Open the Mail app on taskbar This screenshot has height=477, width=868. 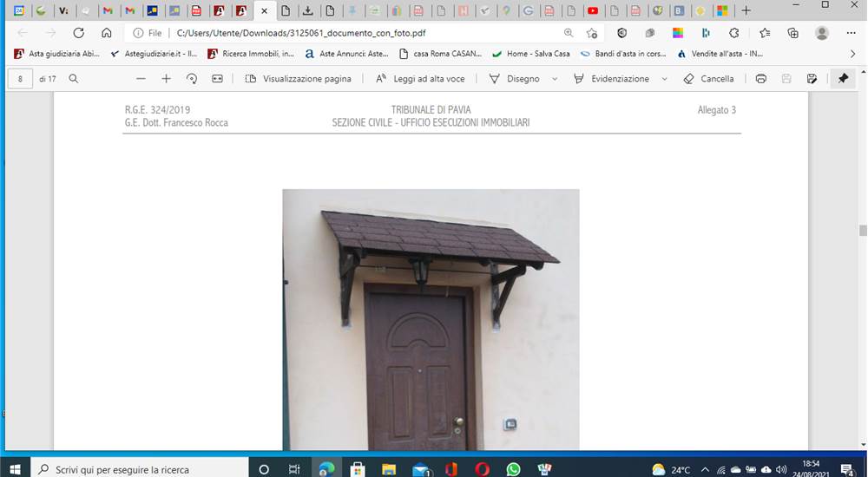422,469
